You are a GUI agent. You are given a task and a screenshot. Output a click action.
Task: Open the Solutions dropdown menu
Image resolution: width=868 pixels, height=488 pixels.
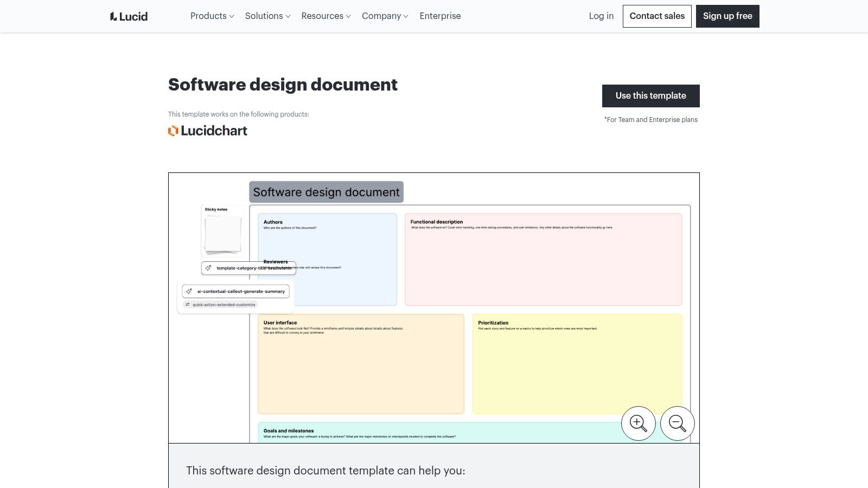pyautogui.click(x=267, y=16)
